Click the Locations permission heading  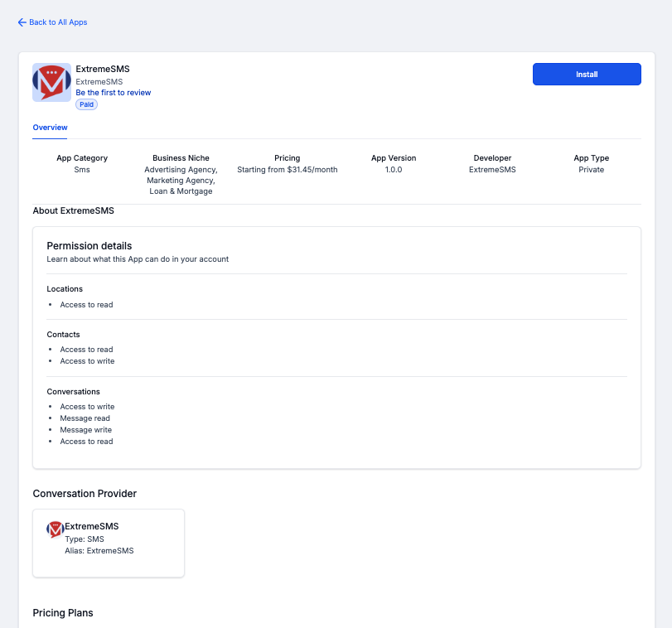[x=65, y=288]
